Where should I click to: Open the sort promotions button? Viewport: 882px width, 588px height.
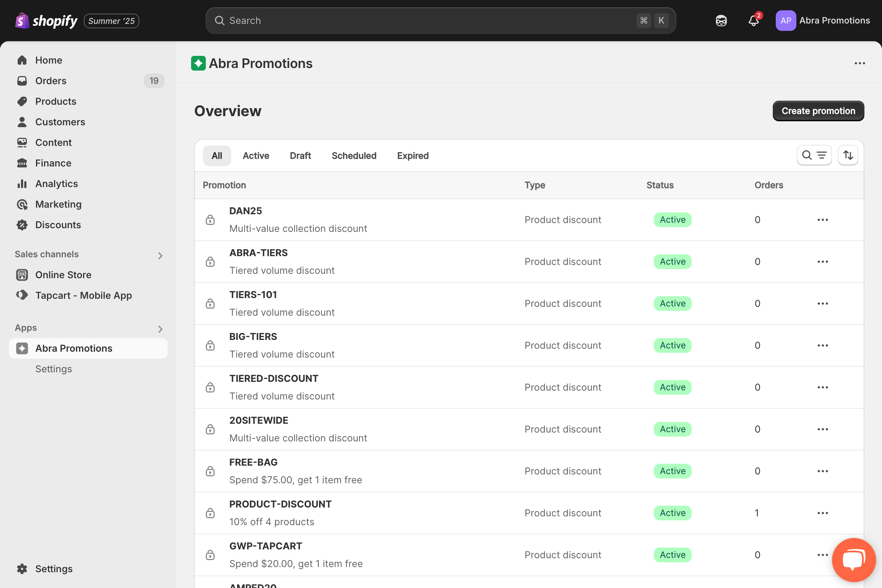click(848, 155)
